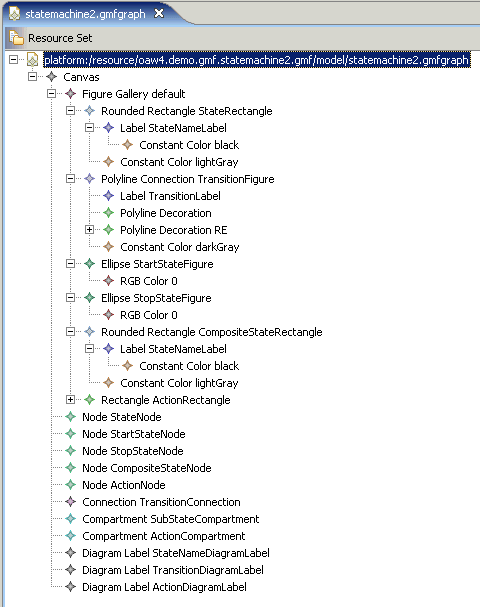
Task: Collapse the Figure Gallery default node
Action: [51, 94]
